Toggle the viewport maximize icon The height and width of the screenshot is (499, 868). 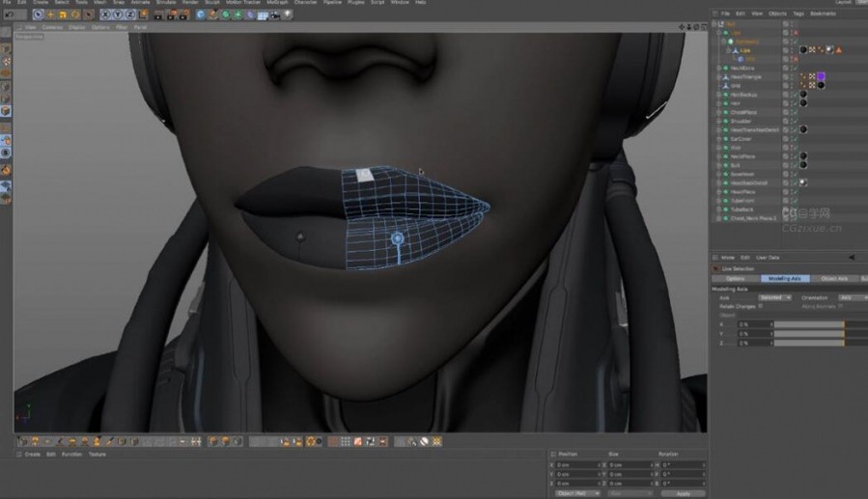tap(704, 27)
